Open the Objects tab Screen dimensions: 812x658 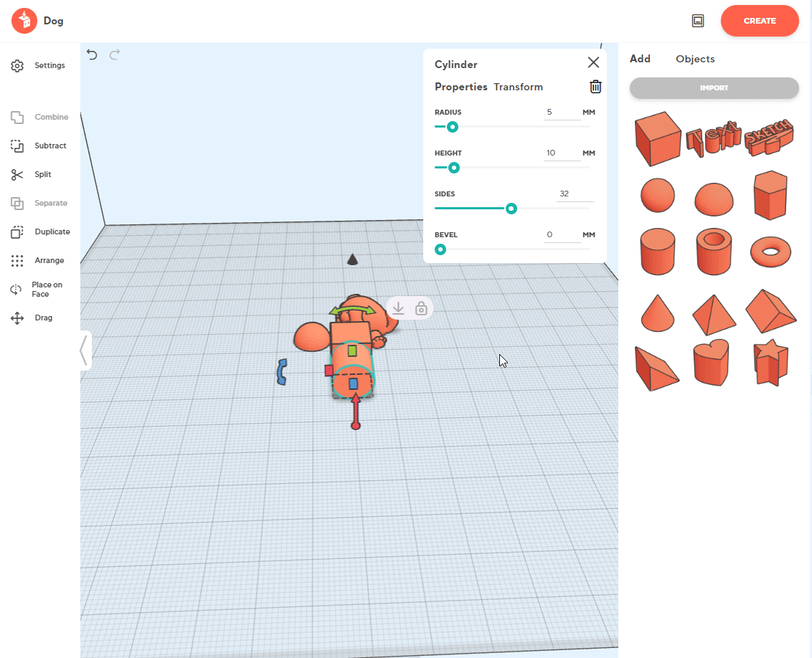tap(694, 59)
